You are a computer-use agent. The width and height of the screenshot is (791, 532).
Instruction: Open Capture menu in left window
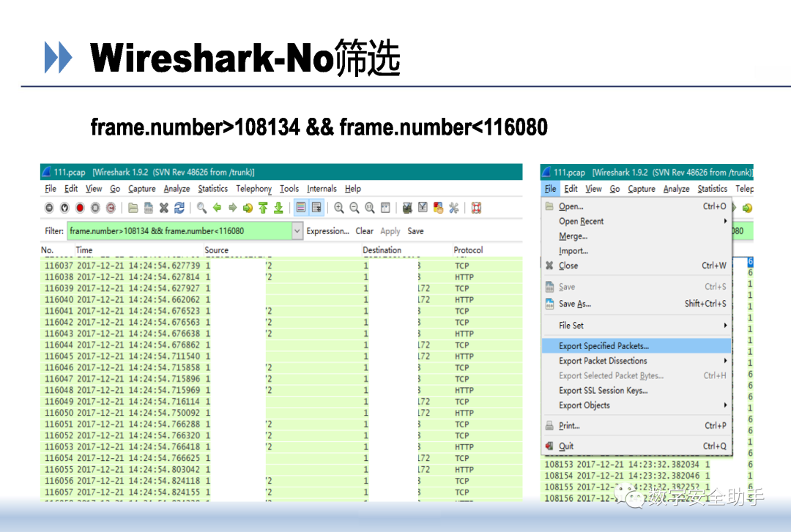142,189
